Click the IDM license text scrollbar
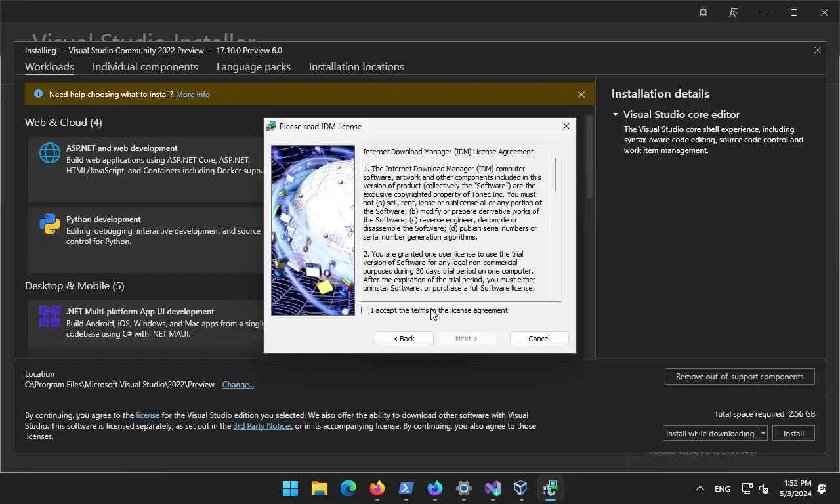 pos(555,175)
